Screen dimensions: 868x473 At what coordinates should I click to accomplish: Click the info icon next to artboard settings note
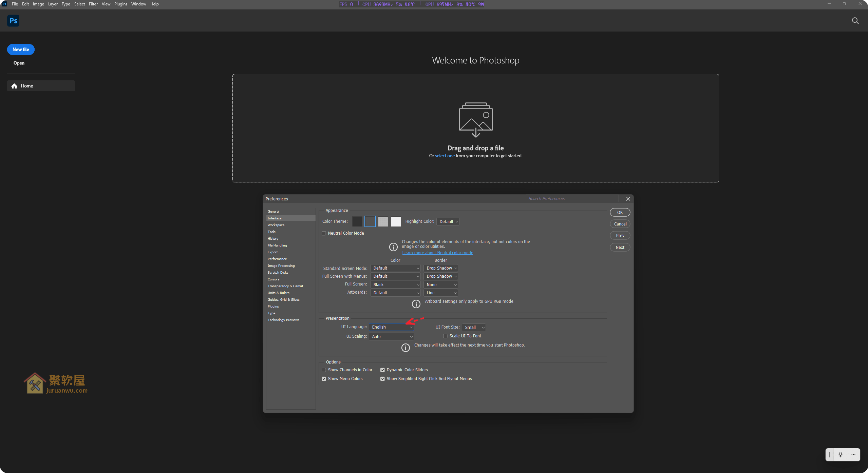point(416,304)
